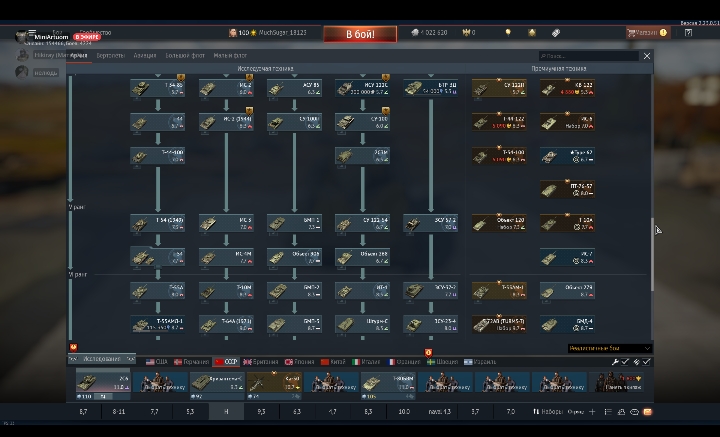Click the search field in the research window

589,56
